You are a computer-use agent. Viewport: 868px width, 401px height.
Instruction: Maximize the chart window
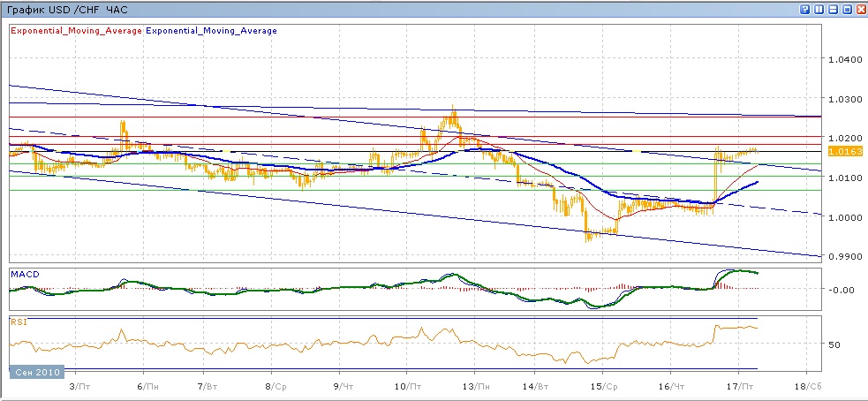pyautogui.click(x=846, y=9)
